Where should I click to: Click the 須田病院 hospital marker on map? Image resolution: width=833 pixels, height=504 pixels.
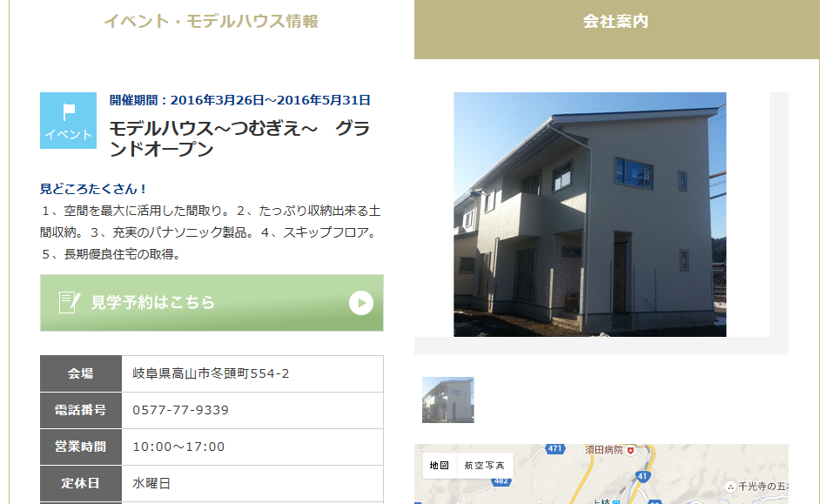(630, 450)
